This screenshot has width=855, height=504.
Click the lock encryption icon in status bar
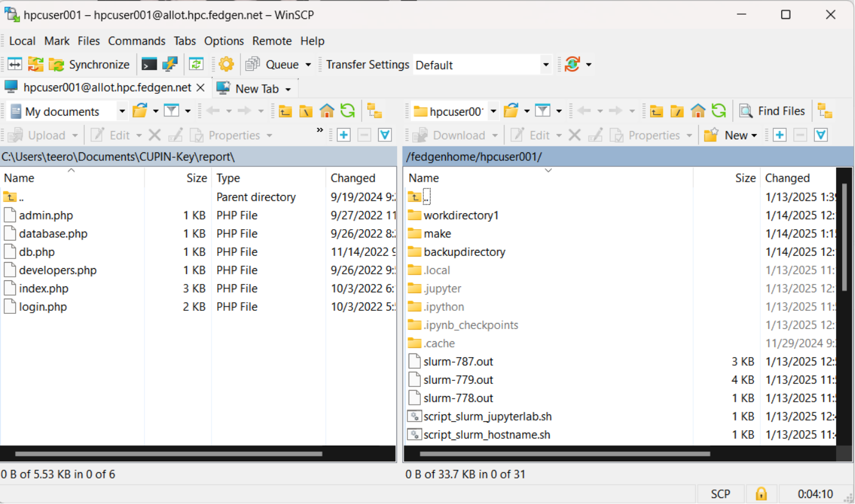[761, 494]
